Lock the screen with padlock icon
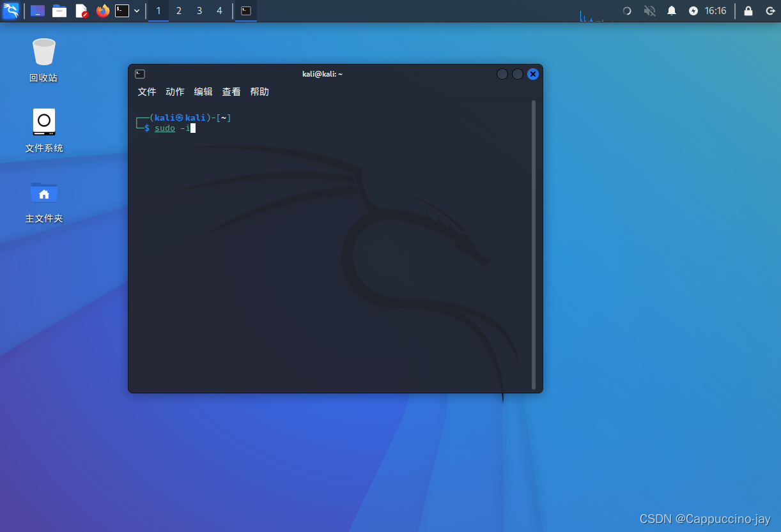This screenshot has height=532, width=781. pos(748,11)
